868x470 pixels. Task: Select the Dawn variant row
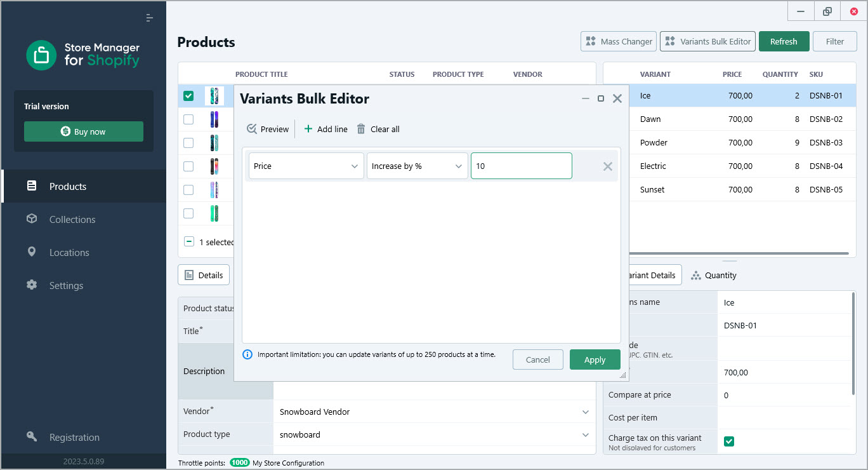click(x=742, y=119)
